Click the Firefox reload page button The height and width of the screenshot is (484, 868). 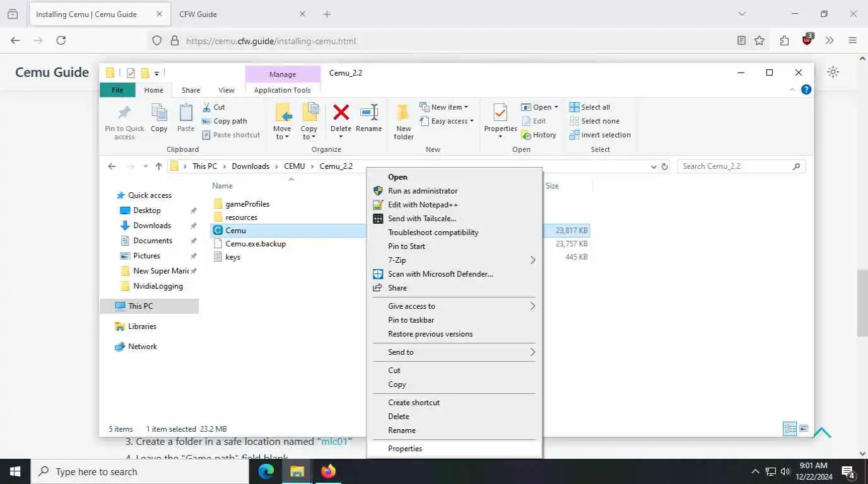pos(61,40)
